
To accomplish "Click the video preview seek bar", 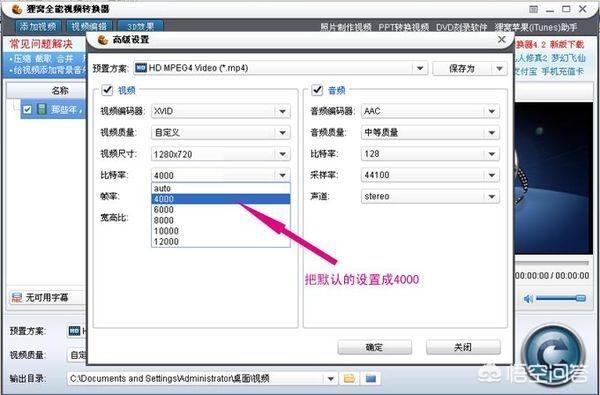I will pos(551,263).
